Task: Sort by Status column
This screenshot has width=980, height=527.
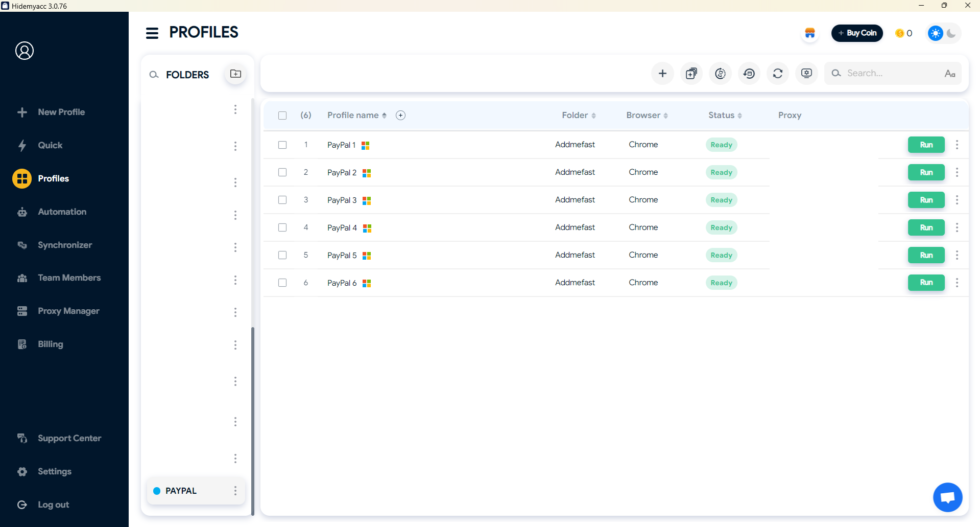Action: [725, 116]
